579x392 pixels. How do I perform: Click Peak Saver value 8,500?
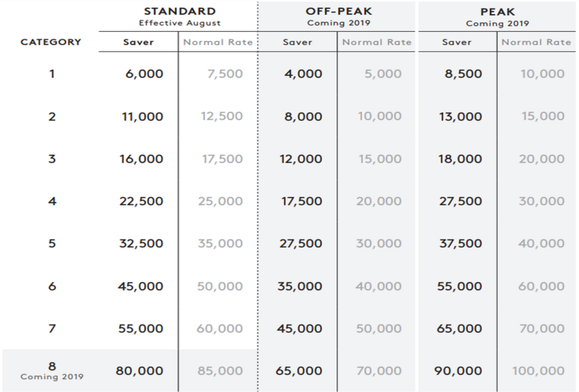(x=464, y=74)
